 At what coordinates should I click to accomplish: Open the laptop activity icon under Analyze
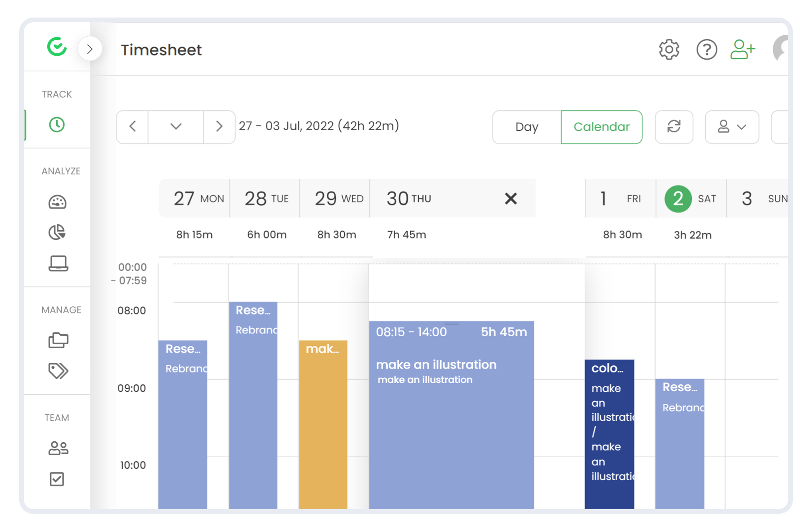coord(58,263)
